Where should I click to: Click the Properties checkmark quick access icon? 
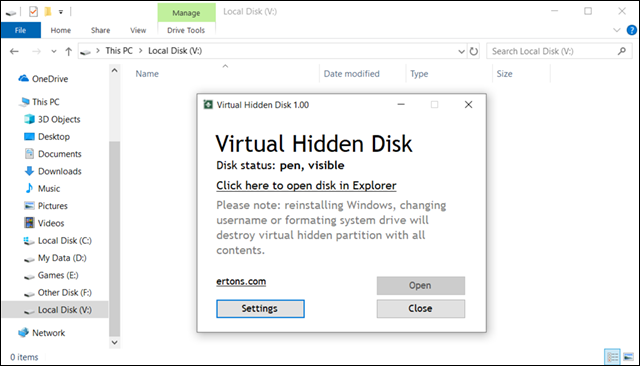pyautogui.click(x=33, y=12)
